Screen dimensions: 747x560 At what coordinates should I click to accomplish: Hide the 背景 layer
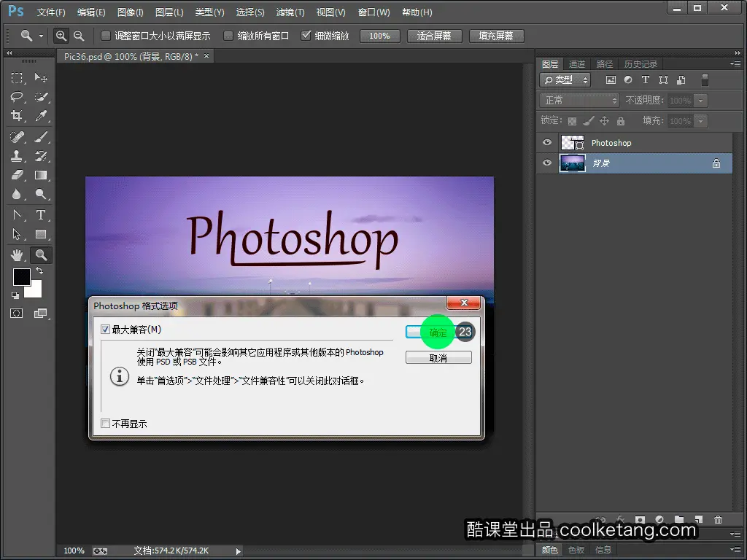click(x=547, y=163)
